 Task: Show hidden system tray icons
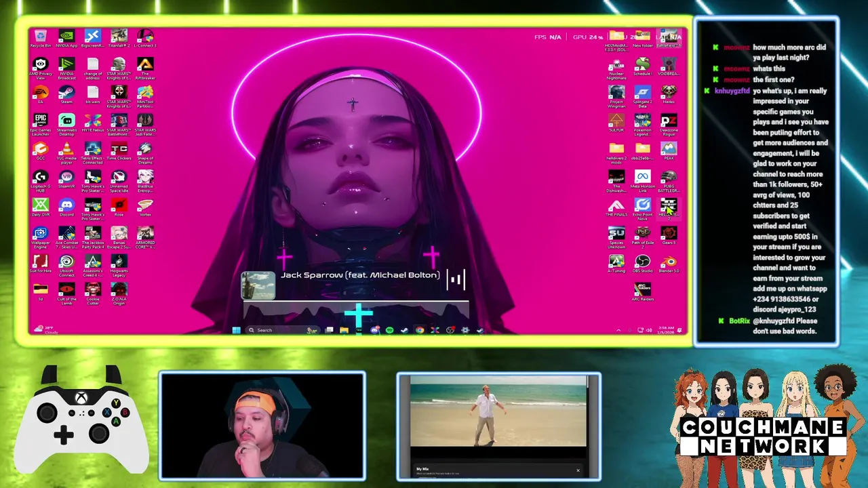[x=618, y=330]
